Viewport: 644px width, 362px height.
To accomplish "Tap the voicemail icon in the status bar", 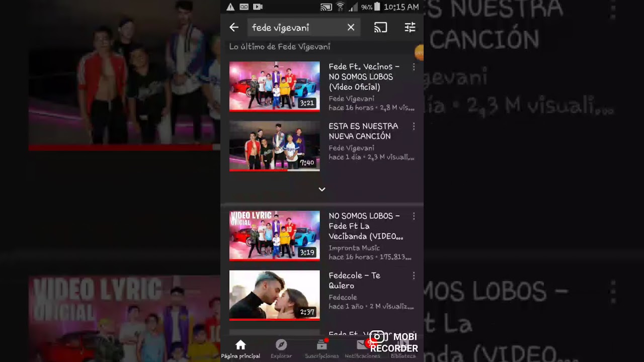I will pyautogui.click(x=244, y=7).
